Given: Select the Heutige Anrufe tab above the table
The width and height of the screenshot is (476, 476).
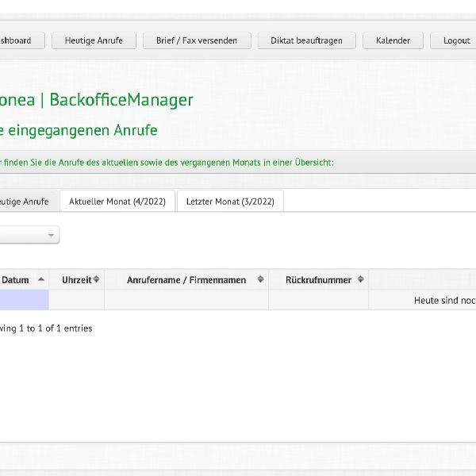Looking at the screenshot, I should point(25,202).
